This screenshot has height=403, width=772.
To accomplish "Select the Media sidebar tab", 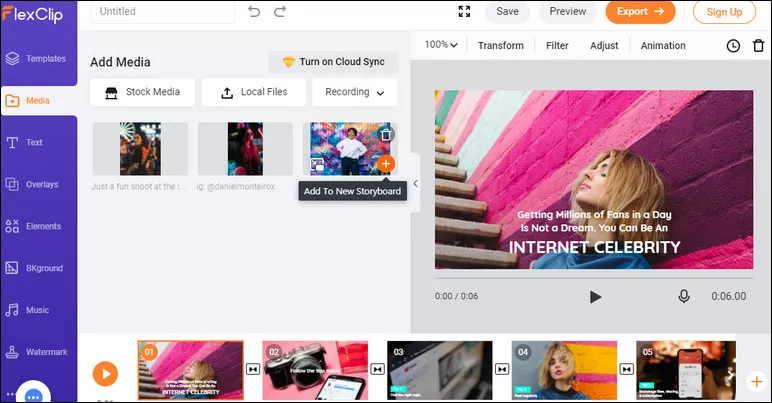I will pos(39,100).
